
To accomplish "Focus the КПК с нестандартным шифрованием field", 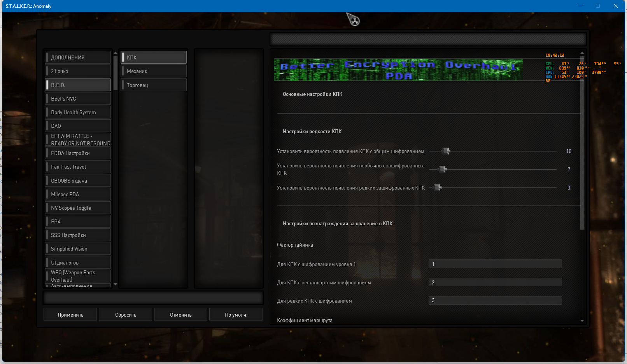I will click(495, 282).
